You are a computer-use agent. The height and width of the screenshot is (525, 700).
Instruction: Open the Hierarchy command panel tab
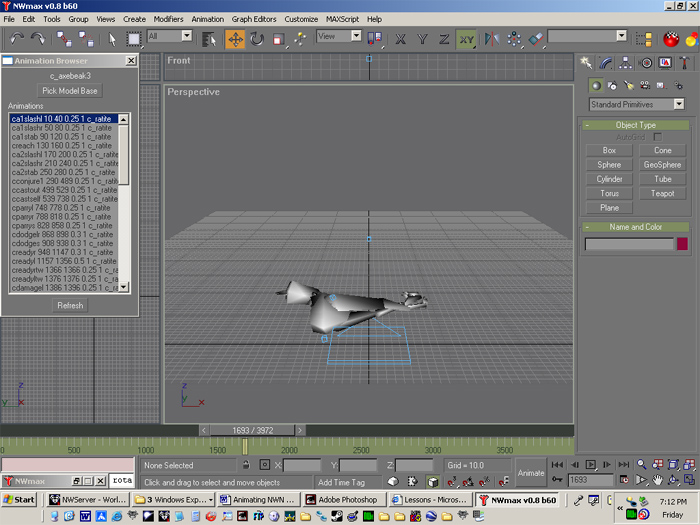tap(627, 63)
